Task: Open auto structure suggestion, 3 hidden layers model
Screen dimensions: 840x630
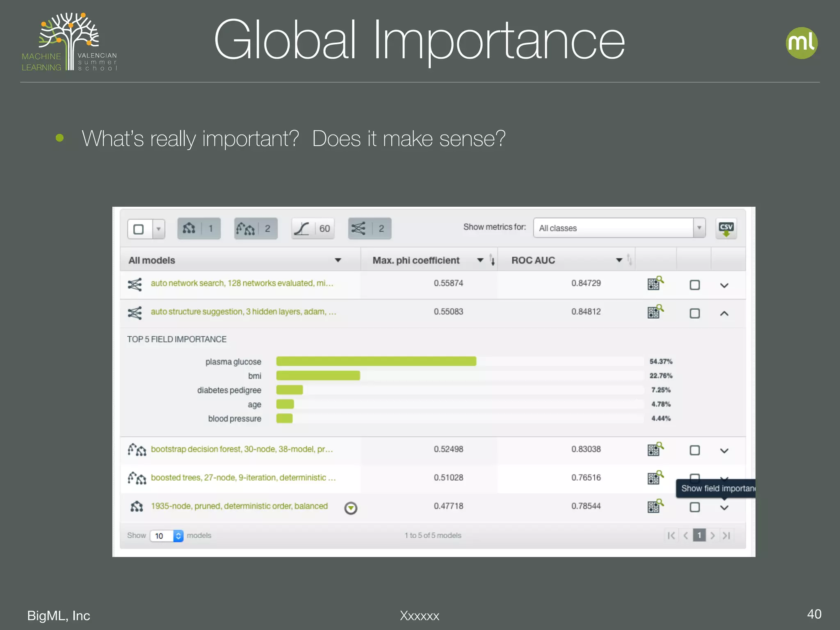Action: [244, 312]
